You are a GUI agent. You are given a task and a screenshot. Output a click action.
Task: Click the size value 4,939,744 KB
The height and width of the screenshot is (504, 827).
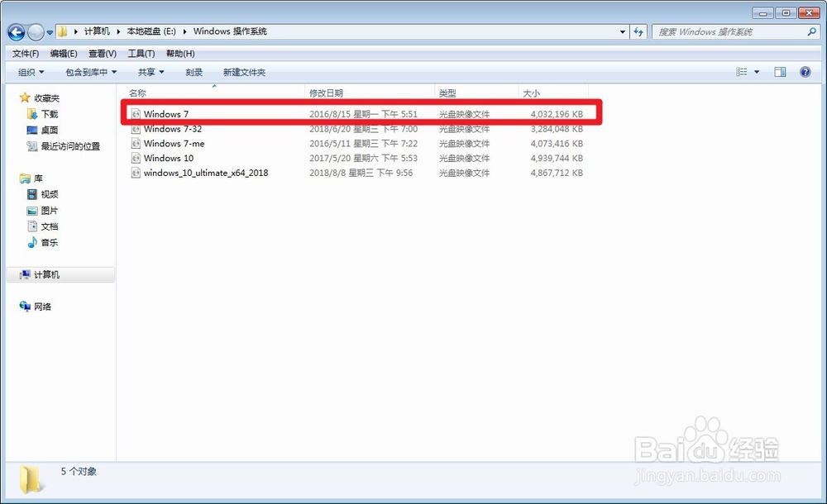[557, 158]
